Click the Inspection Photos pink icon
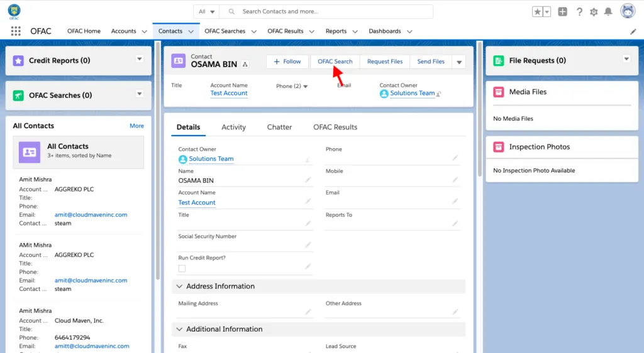The height and width of the screenshot is (353, 644). 499,147
